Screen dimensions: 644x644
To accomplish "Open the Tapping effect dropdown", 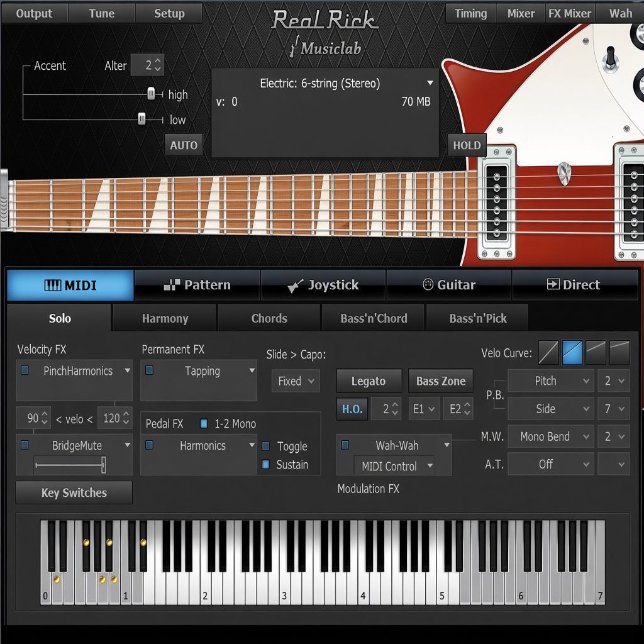I will 252,370.
